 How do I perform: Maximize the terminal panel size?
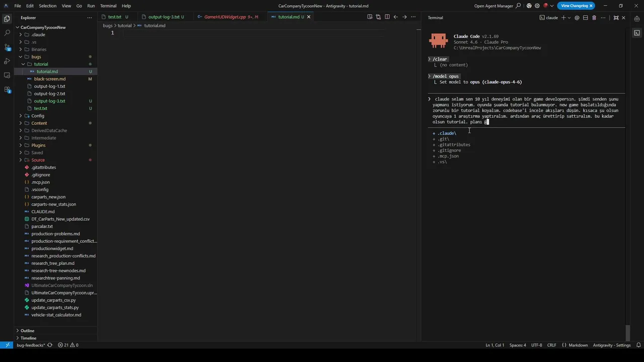click(x=616, y=18)
